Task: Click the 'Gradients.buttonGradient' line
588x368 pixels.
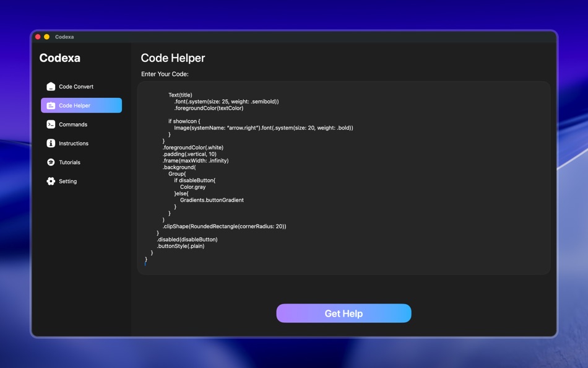Action: 212,200
